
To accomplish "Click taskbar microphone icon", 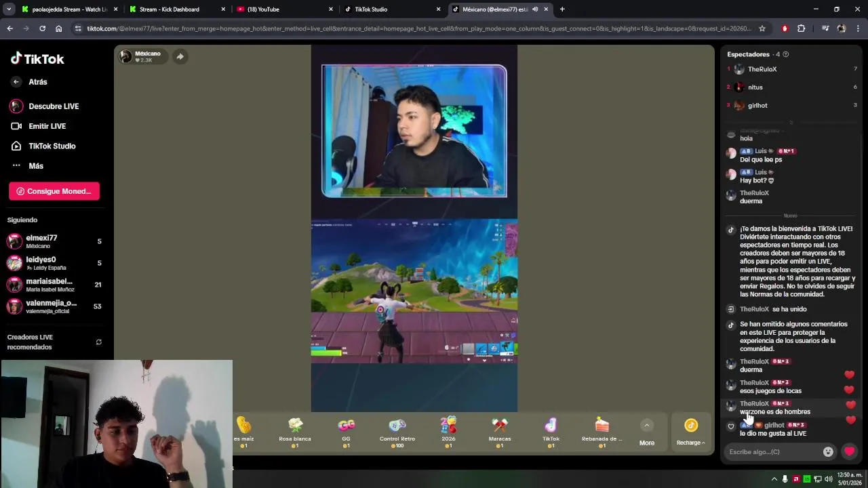I will [x=785, y=479].
